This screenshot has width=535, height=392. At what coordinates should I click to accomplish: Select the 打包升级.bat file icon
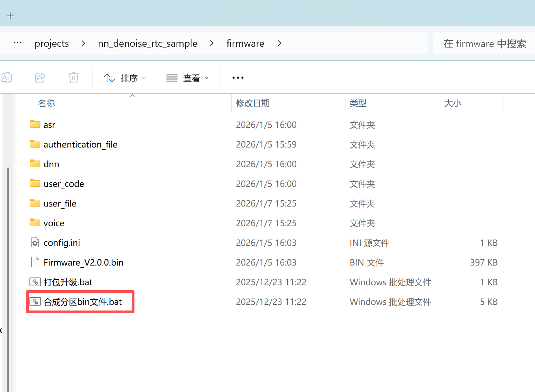pyautogui.click(x=35, y=282)
